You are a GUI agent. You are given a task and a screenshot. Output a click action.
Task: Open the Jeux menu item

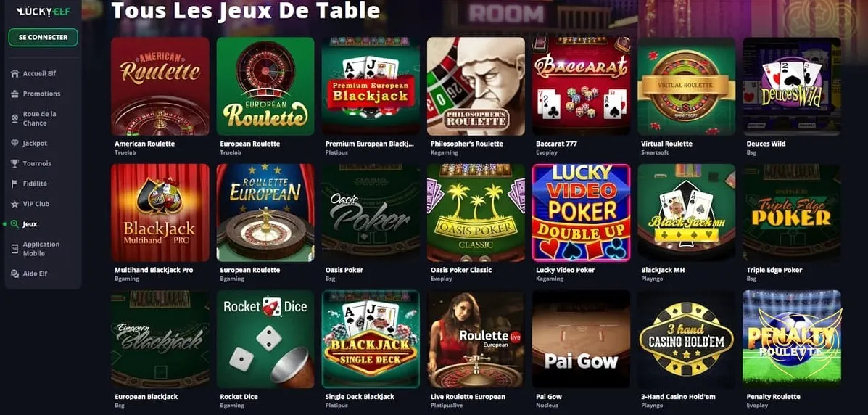click(30, 224)
